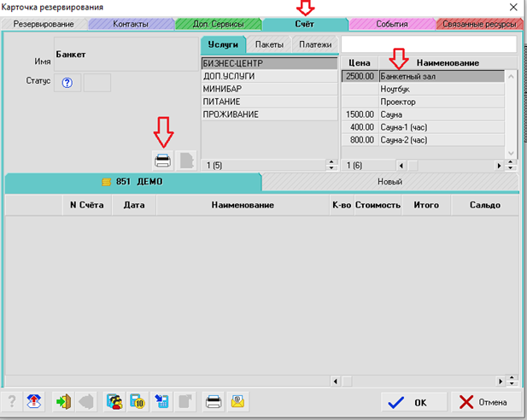Click the blue question mark status icon
The image size is (527, 420).
point(67,82)
